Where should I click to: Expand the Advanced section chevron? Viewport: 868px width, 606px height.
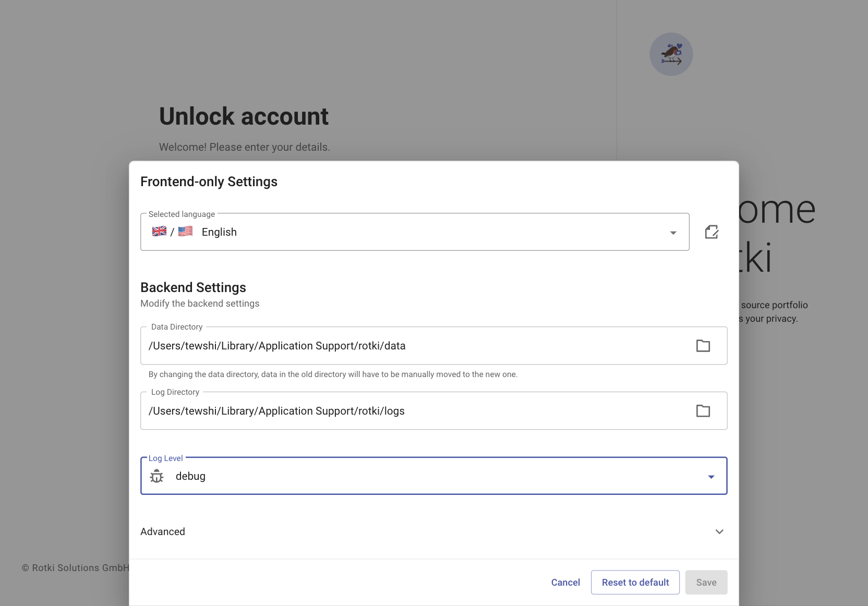719,532
